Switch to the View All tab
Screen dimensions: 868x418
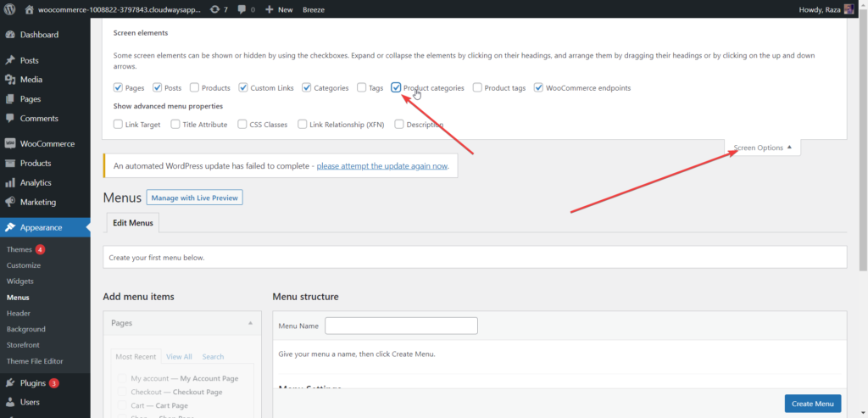(179, 357)
